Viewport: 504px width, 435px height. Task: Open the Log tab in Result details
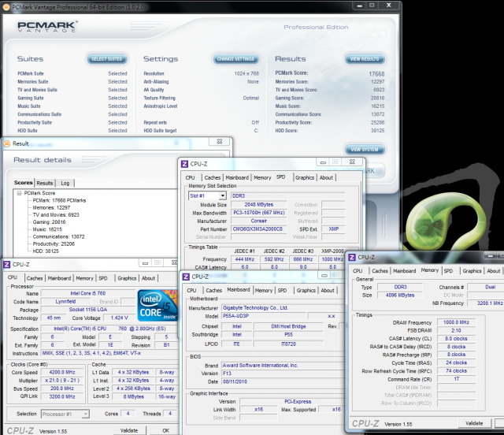pos(65,183)
